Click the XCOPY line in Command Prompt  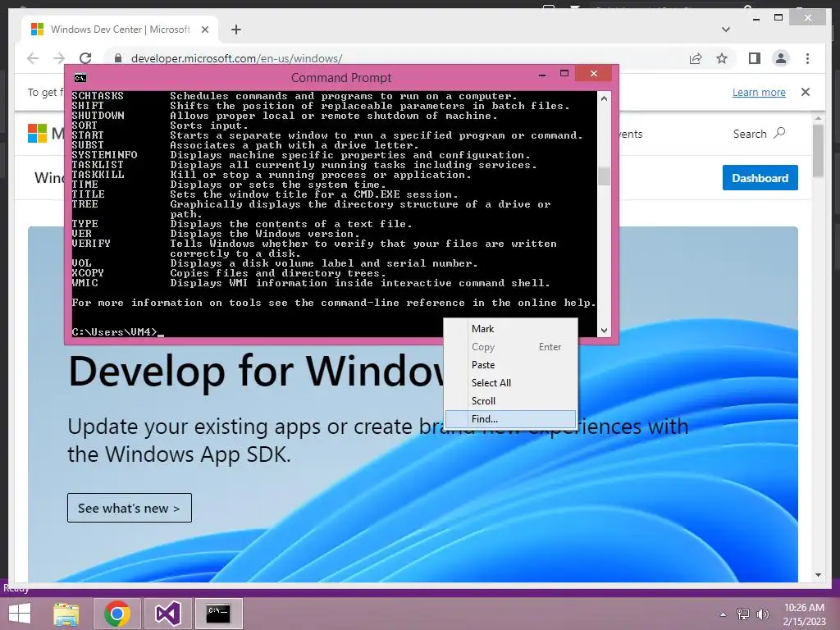[229, 273]
